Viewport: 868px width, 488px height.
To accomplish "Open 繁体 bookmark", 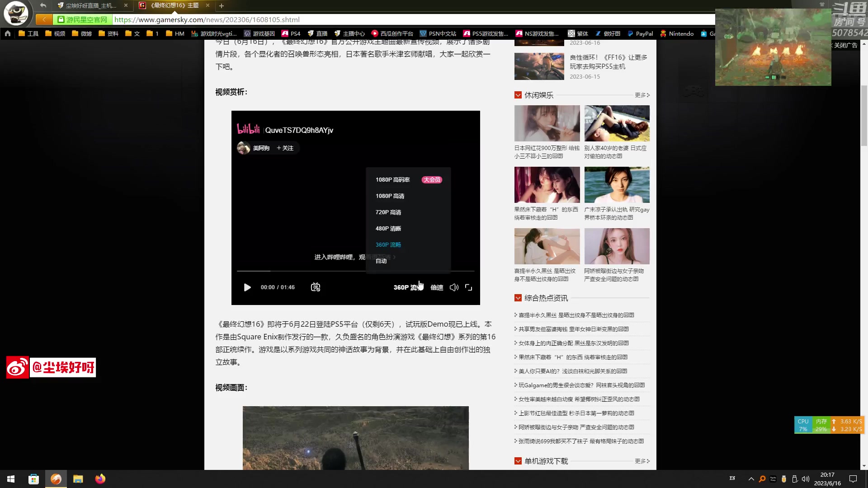I will pos(578,33).
